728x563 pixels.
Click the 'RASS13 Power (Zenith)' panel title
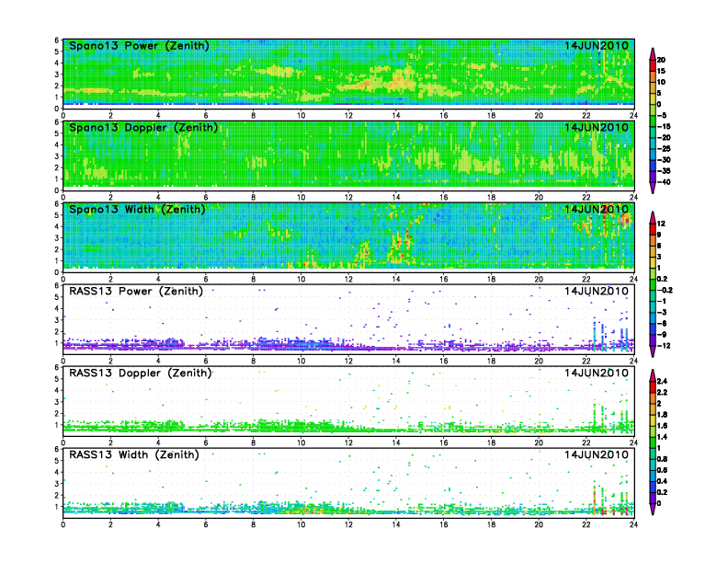pyautogui.click(x=135, y=292)
